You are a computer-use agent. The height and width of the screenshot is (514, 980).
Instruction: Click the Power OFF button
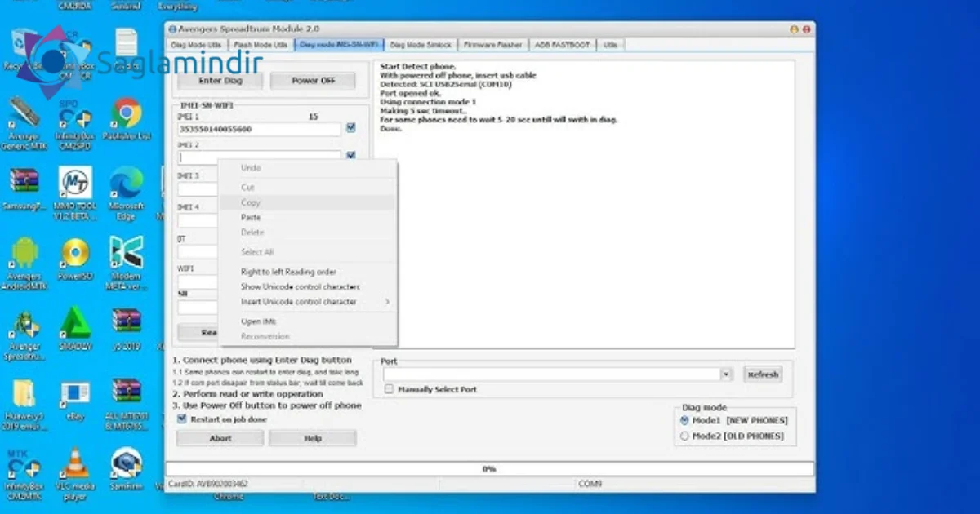314,81
